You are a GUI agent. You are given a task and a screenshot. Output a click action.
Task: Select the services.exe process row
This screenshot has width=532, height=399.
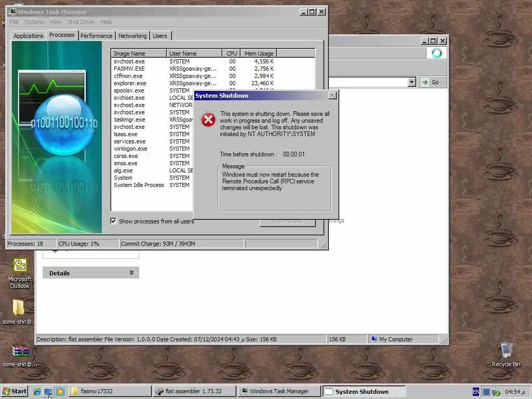tap(153, 141)
